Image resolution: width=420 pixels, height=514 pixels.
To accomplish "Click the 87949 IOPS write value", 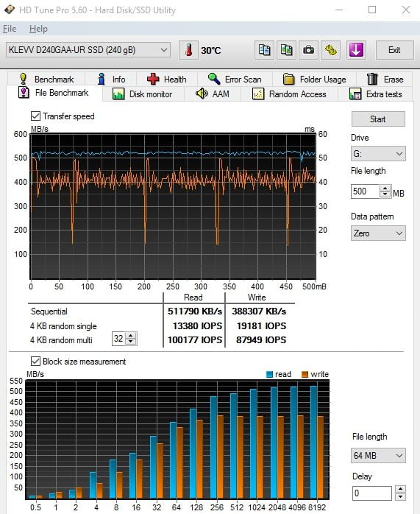I will (261, 340).
